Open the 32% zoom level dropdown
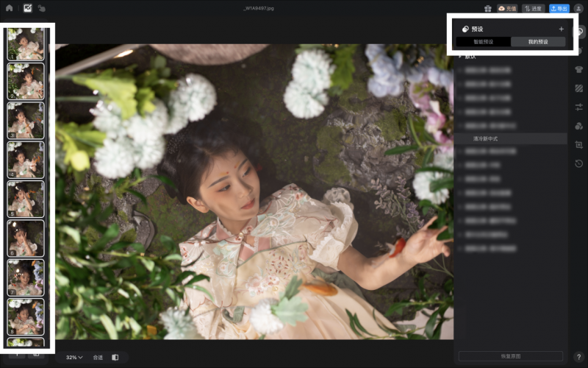Screen dimensions: 588x368 [74, 357]
